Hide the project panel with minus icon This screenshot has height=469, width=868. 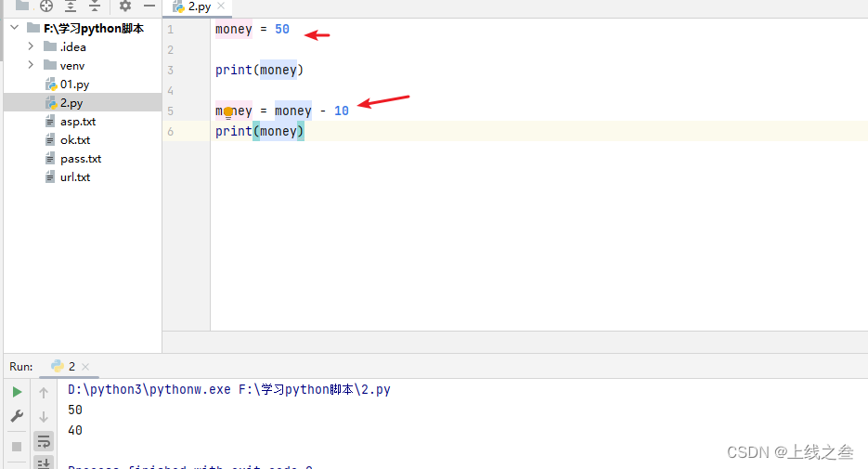[x=149, y=7]
